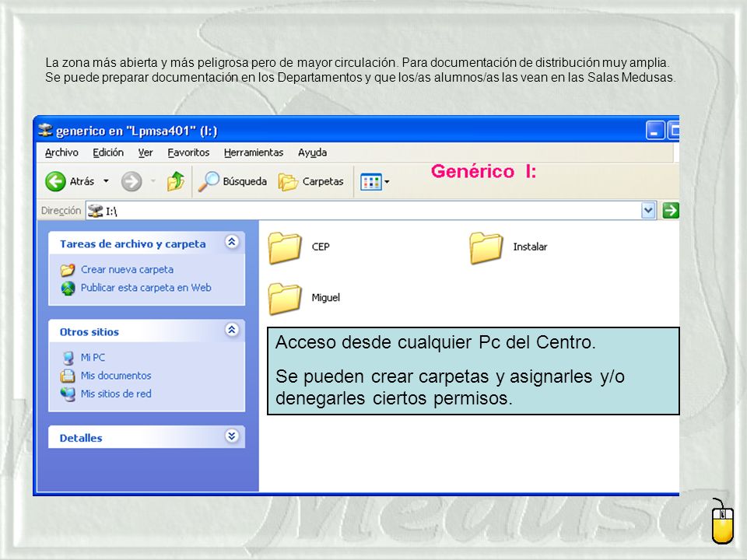Open the Favoritos menu

click(x=188, y=152)
